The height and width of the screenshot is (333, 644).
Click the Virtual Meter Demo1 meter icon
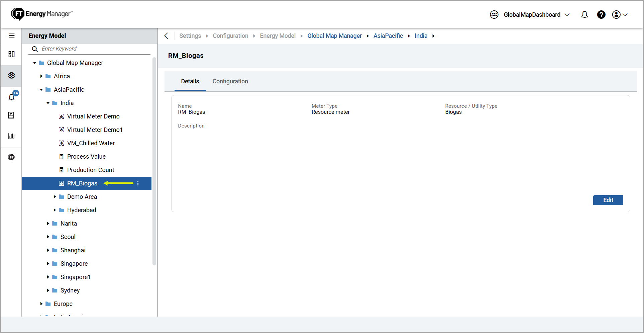pos(62,130)
